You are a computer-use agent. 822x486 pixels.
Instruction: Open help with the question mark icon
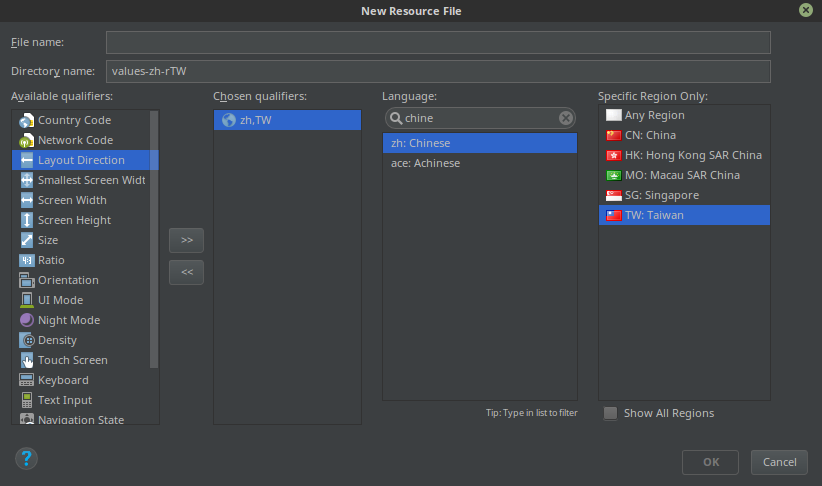[26, 459]
